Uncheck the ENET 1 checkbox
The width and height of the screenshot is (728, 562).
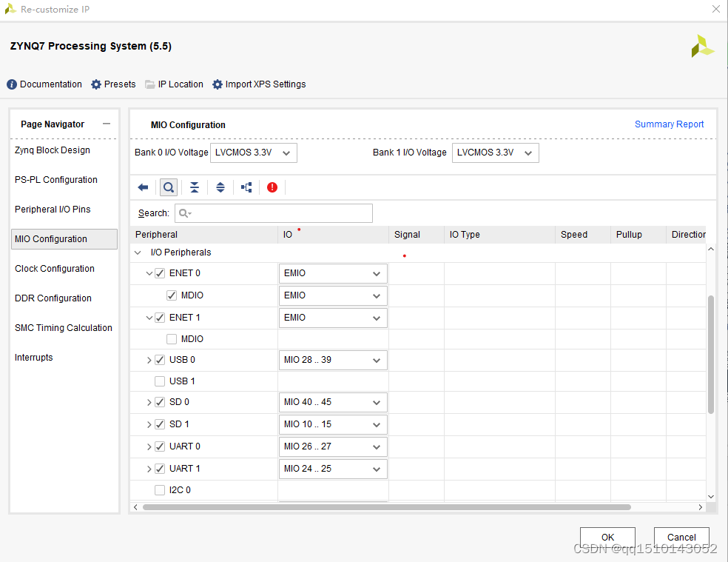[160, 318]
